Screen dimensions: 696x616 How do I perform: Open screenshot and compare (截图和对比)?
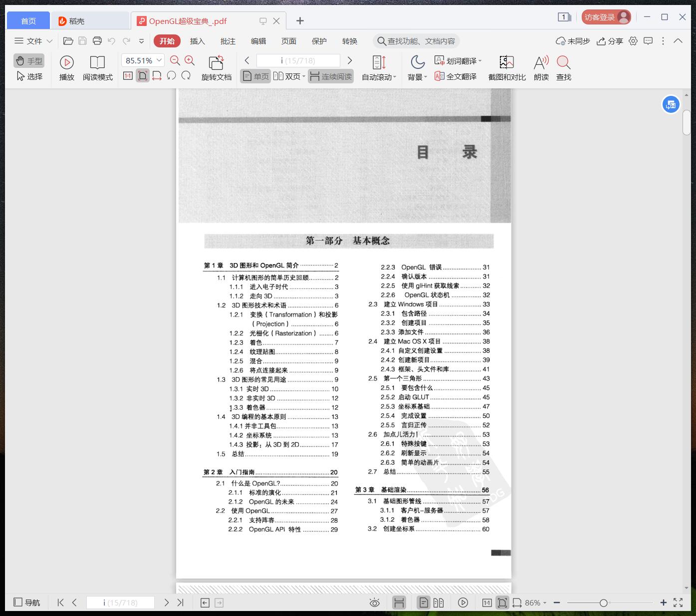pos(507,68)
